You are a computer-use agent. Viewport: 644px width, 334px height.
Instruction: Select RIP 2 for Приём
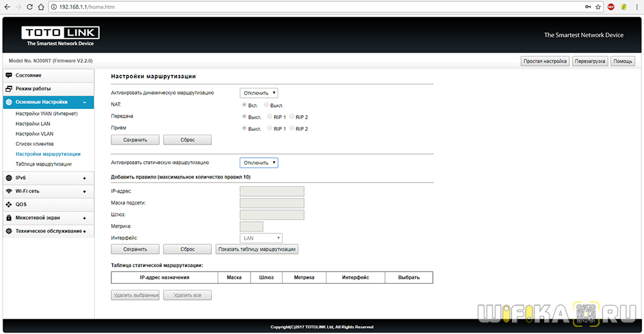click(292, 128)
